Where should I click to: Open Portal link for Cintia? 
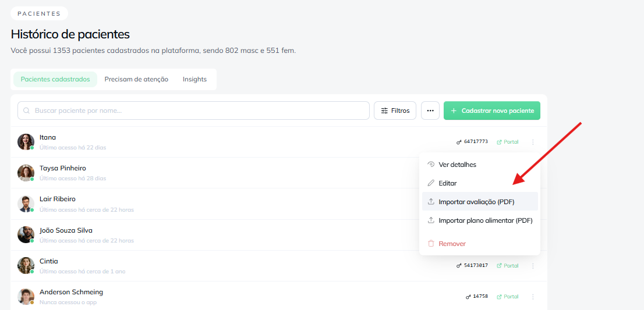point(508,266)
